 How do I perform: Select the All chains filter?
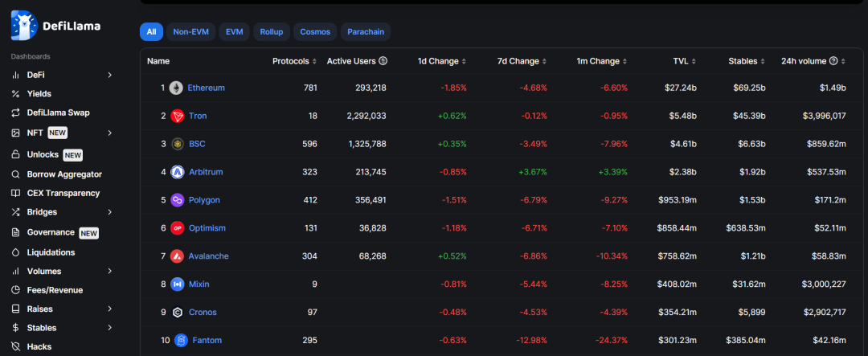[x=151, y=31]
